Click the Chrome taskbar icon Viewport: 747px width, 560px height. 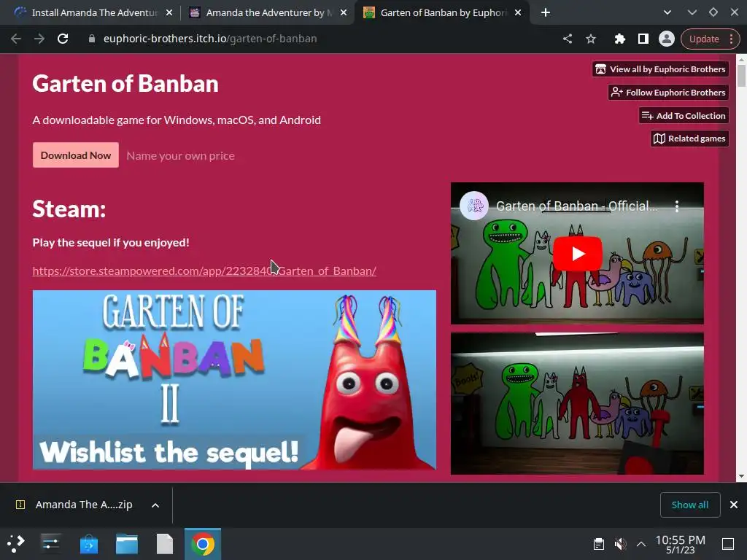coord(203,544)
